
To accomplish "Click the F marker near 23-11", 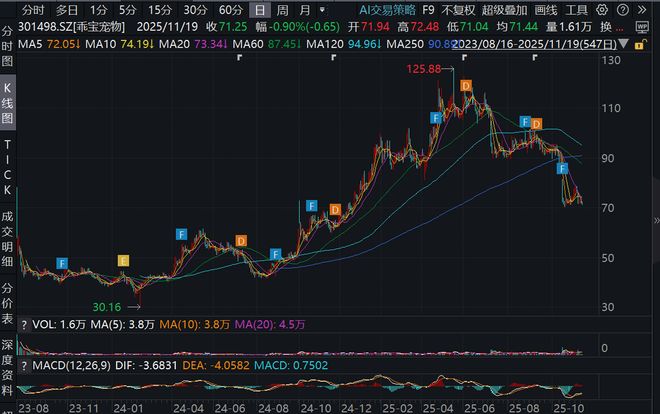I will click(x=62, y=263).
